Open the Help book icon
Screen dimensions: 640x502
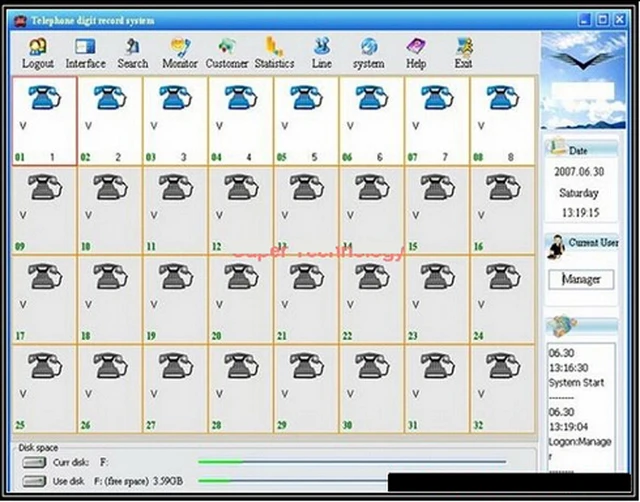click(416, 47)
